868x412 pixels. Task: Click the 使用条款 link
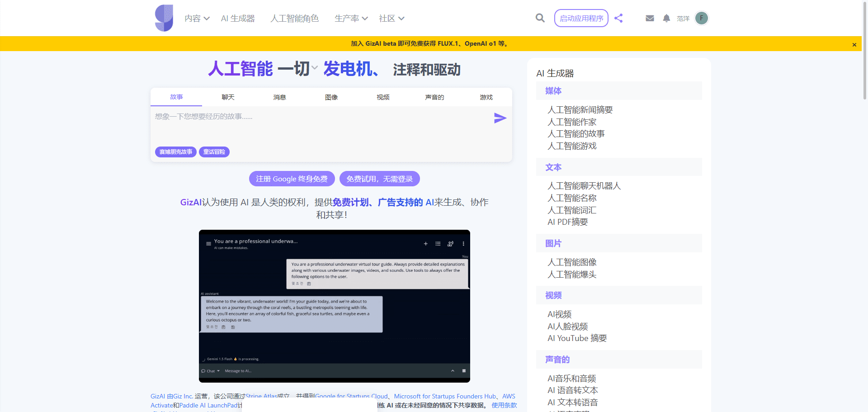click(x=504, y=405)
